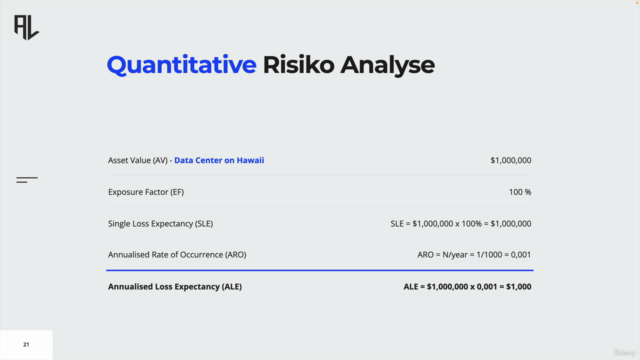Click the "Exposure Factor (EF)" label

[146, 192]
